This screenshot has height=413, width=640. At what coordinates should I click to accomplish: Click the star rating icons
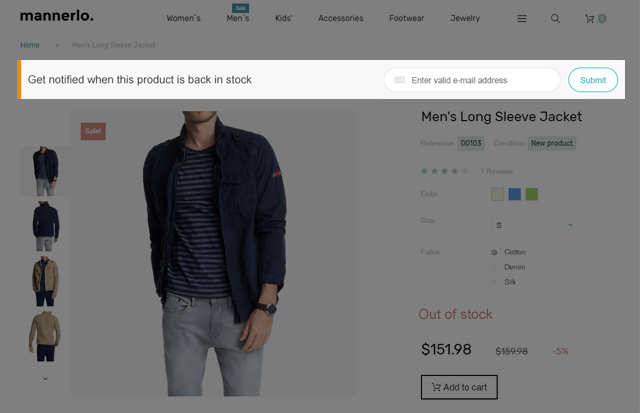tap(445, 171)
